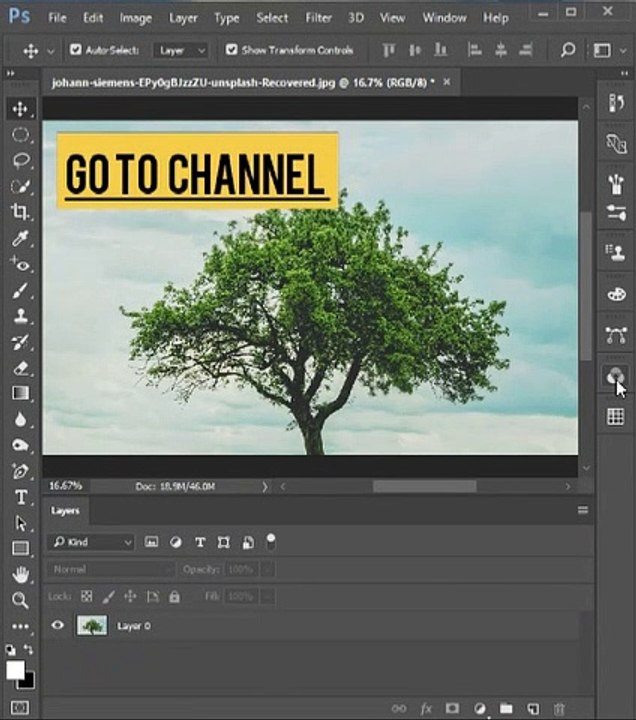Click the horizontal canvas scrollbar
Screen dimensions: 636x720
pyautogui.click(x=424, y=486)
